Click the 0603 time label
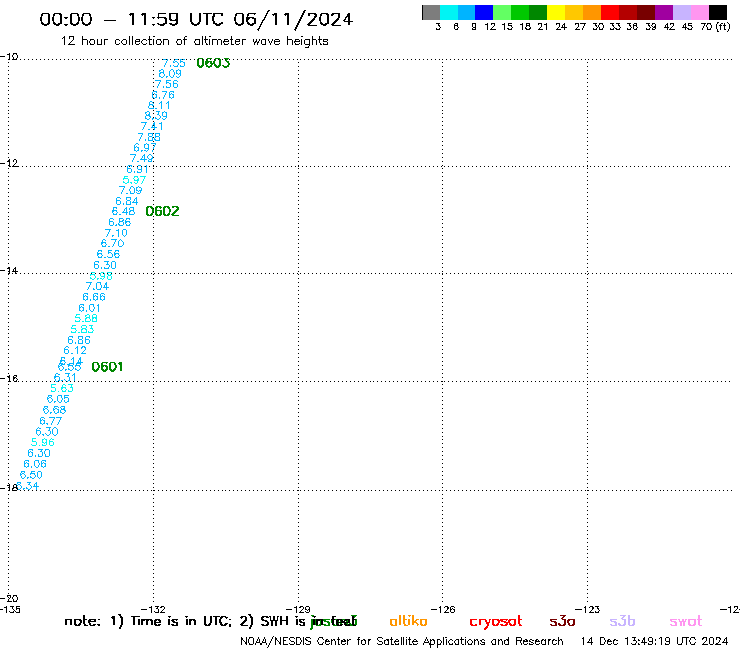This screenshot has width=740, height=650. click(213, 63)
